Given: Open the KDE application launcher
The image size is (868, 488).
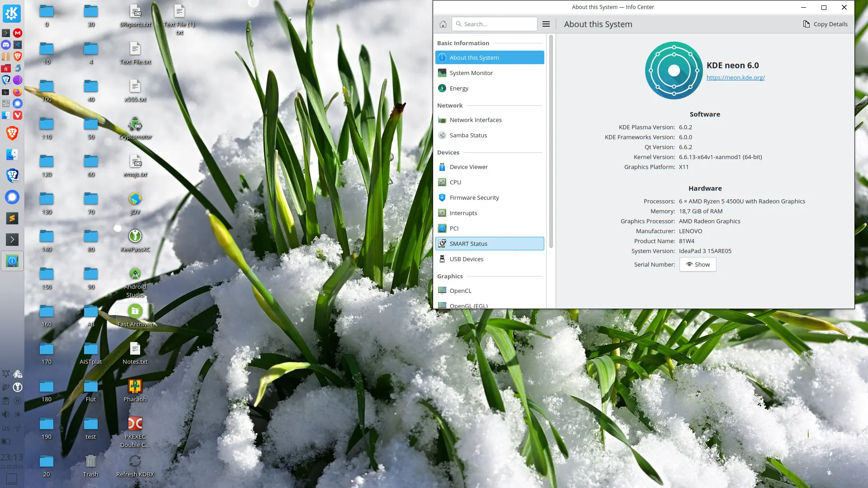Looking at the screenshot, I should click(12, 13).
